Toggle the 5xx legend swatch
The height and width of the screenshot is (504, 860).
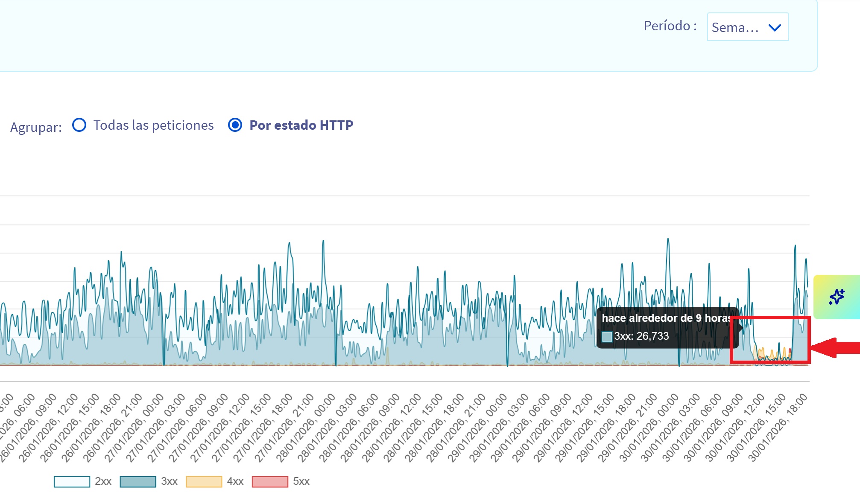point(270,481)
